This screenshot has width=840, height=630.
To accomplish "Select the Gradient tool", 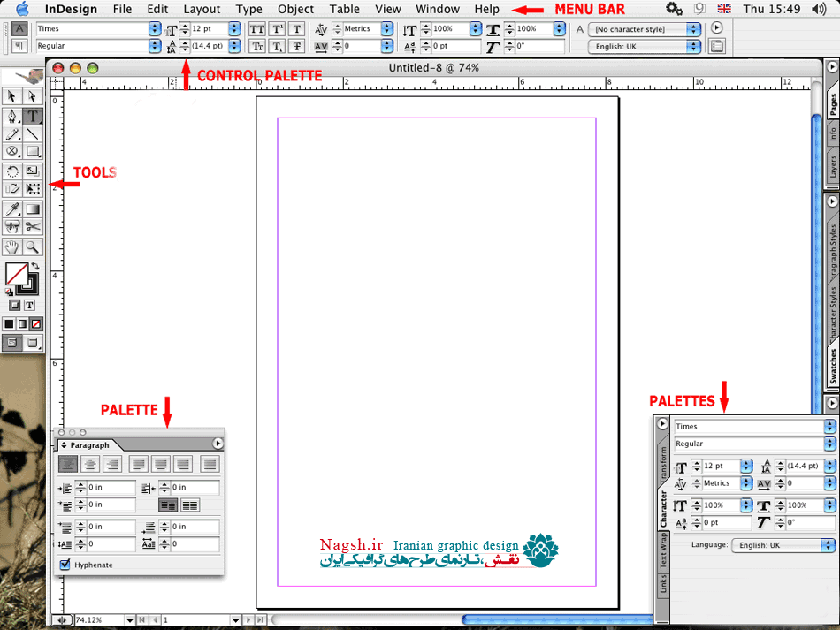I will (x=32, y=209).
